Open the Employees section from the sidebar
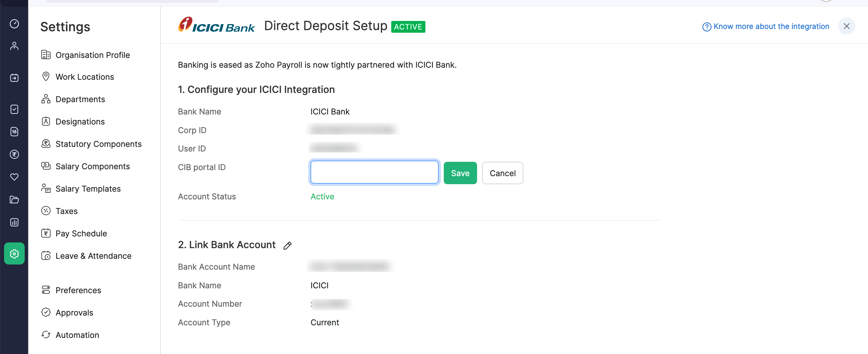The height and width of the screenshot is (354, 868). click(14, 46)
